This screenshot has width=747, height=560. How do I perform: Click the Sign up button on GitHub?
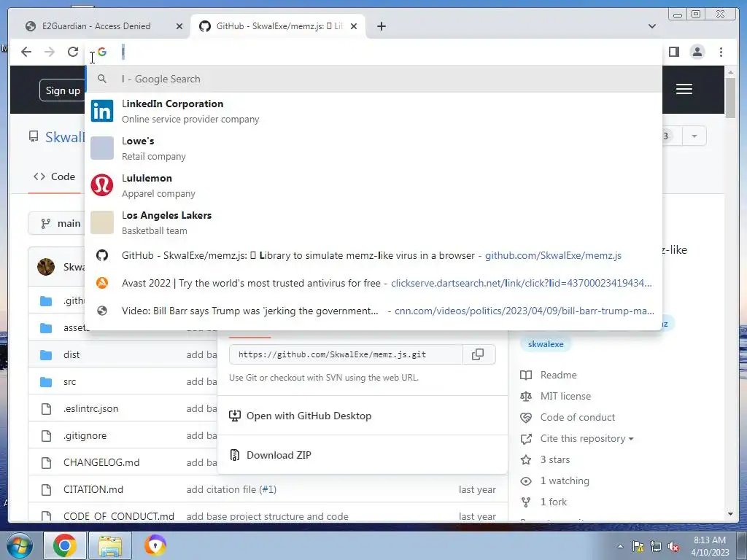point(63,90)
